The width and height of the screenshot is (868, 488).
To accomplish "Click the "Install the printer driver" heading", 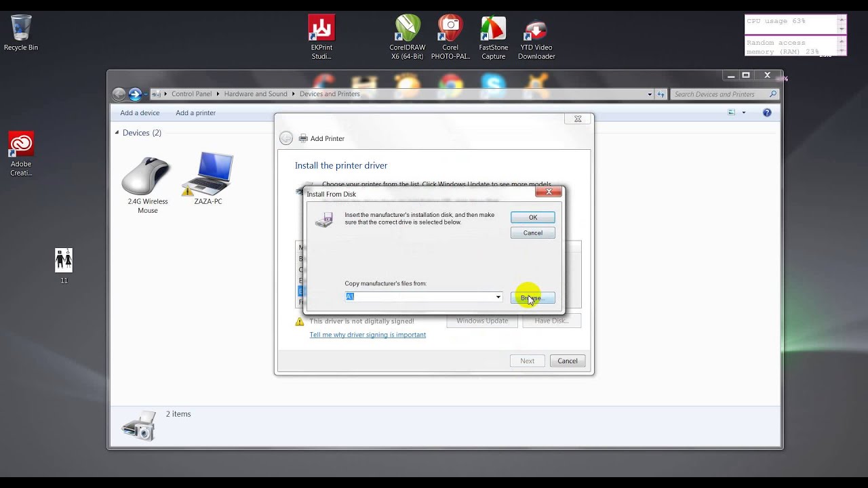I will [341, 165].
